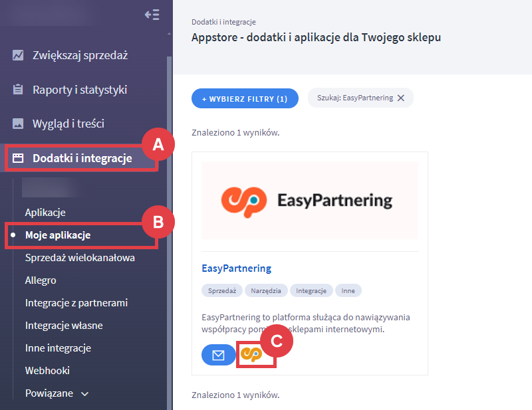
Task: Click the Wygląd i treści image icon
Action: coord(18,124)
